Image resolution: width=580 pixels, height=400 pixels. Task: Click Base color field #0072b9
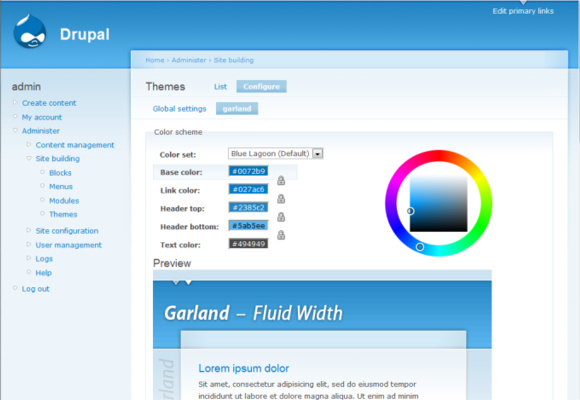tap(248, 171)
